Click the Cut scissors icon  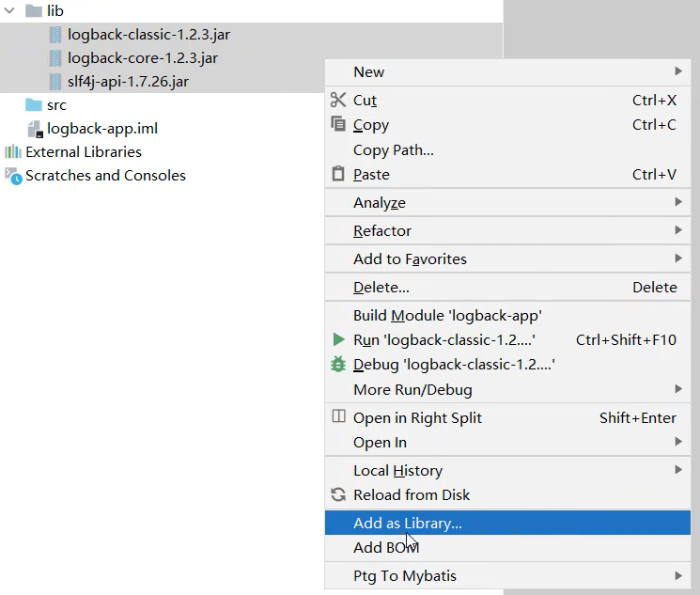[338, 100]
